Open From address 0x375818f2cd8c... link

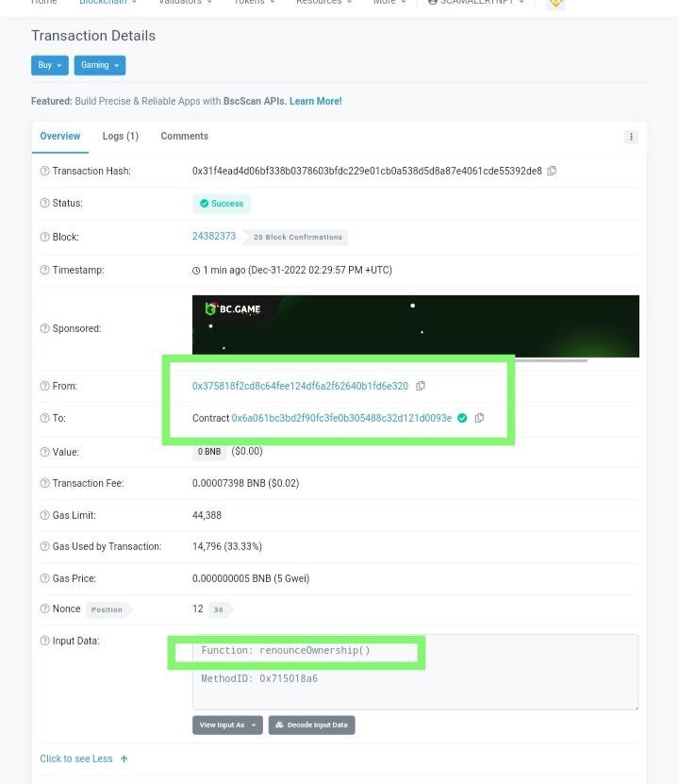300,386
